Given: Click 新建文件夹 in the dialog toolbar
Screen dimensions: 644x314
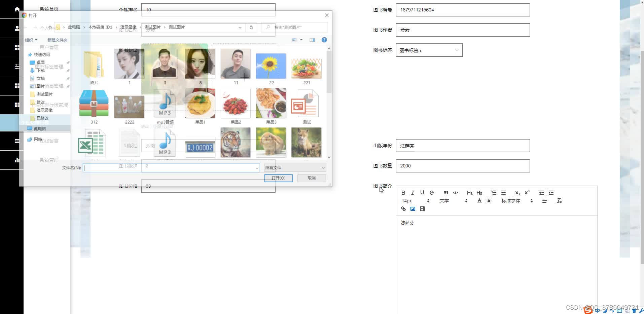Looking at the screenshot, I should coord(57,40).
